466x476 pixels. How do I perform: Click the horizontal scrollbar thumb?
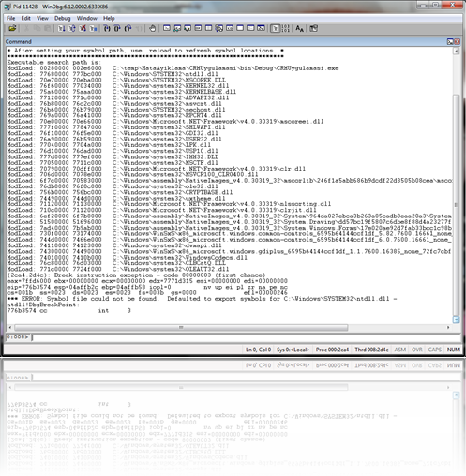coord(181,327)
